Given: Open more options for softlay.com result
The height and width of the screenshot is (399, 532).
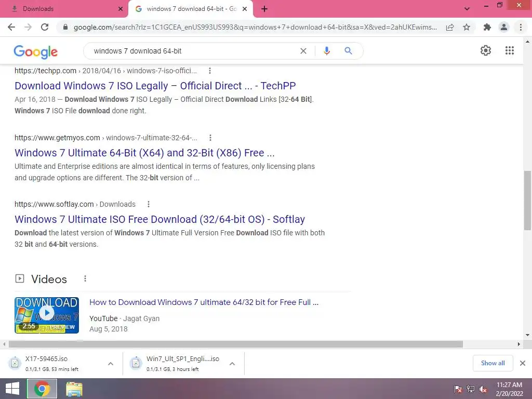Looking at the screenshot, I should click(x=148, y=204).
